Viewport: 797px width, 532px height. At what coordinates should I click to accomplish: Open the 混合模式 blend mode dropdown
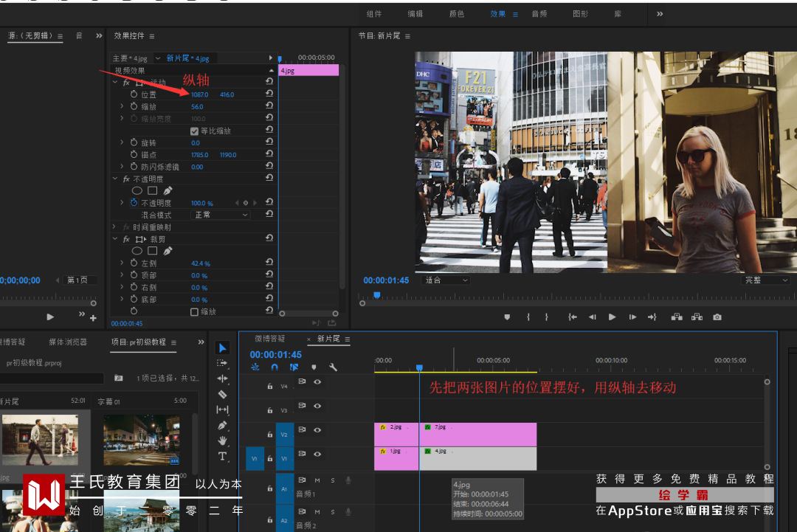[x=221, y=215]
